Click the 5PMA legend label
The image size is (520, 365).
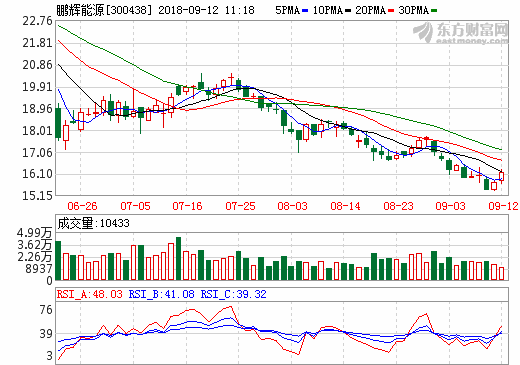[288, 10]
